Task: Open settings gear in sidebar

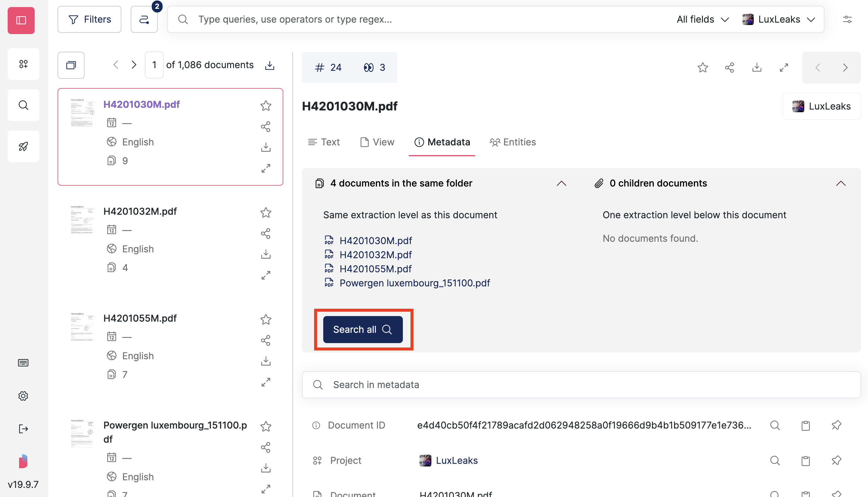Action: coord(23,396)
